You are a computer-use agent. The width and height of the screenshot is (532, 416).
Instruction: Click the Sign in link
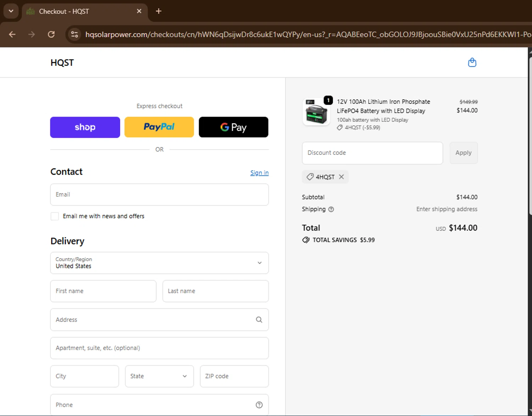259,173
